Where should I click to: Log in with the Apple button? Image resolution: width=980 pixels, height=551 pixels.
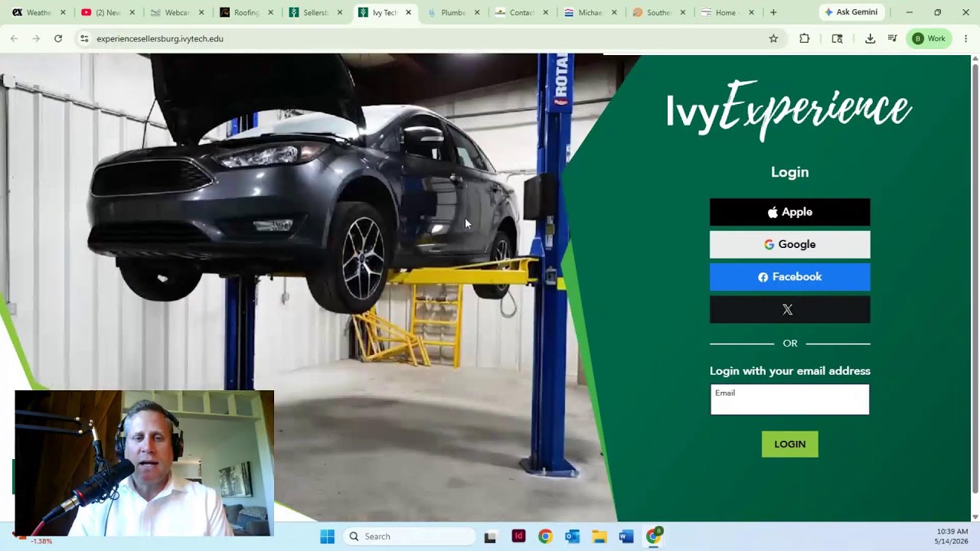tap(789, 212)
